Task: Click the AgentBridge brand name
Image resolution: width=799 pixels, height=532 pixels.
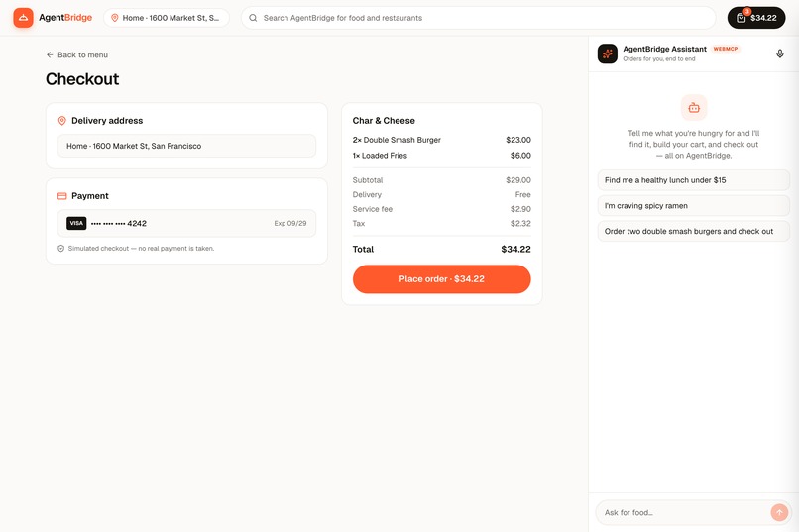Action: click(65, 18)
